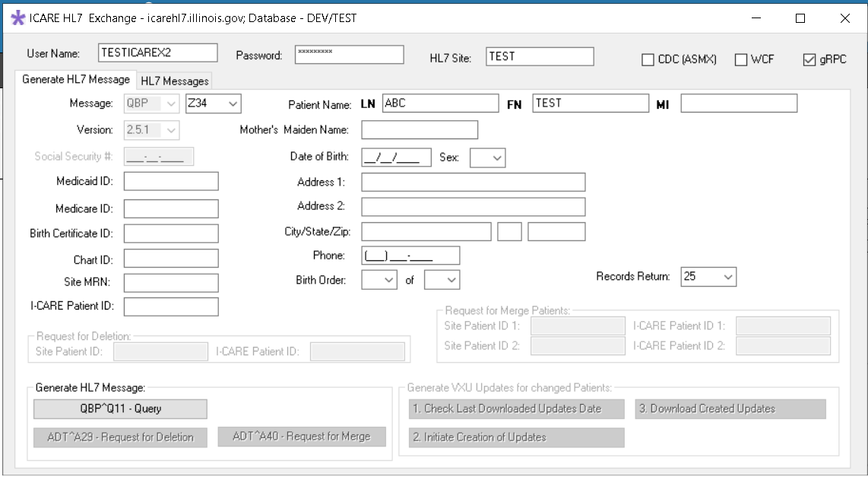Screen dimensions: 868x477
Task: Click the ICARE HL7 application icon in title bar
Action: pyautogui.click(x=17, y=17)
